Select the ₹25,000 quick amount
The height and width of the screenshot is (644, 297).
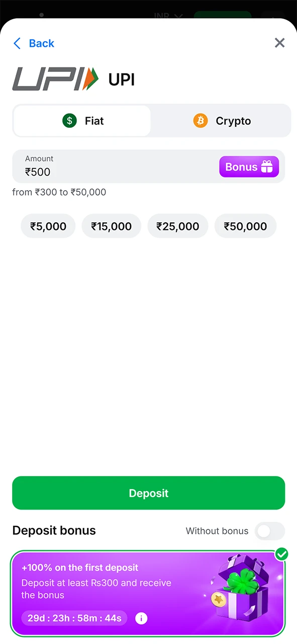(177, 226)
